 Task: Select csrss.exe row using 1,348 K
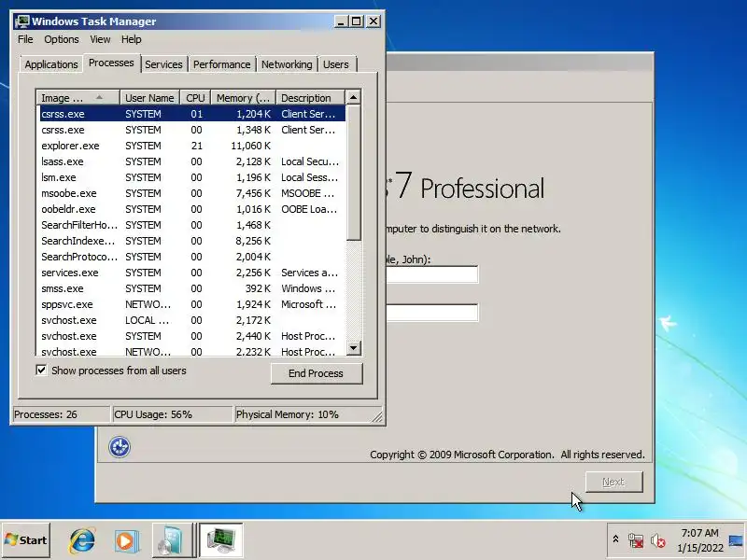pos(192,130)
